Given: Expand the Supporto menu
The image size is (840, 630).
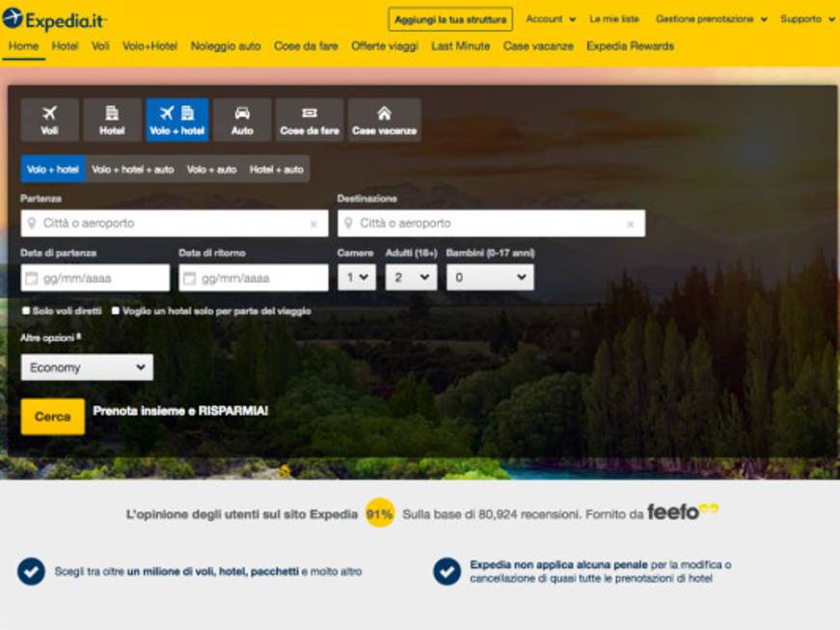Looking at the screenshot, I should click(808, 19).
